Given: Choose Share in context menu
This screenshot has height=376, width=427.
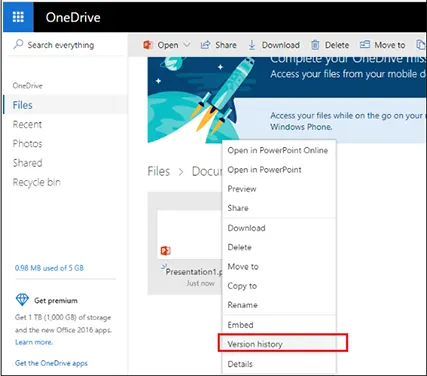Looking at the screenshot, I should click(x=238, y=208).
